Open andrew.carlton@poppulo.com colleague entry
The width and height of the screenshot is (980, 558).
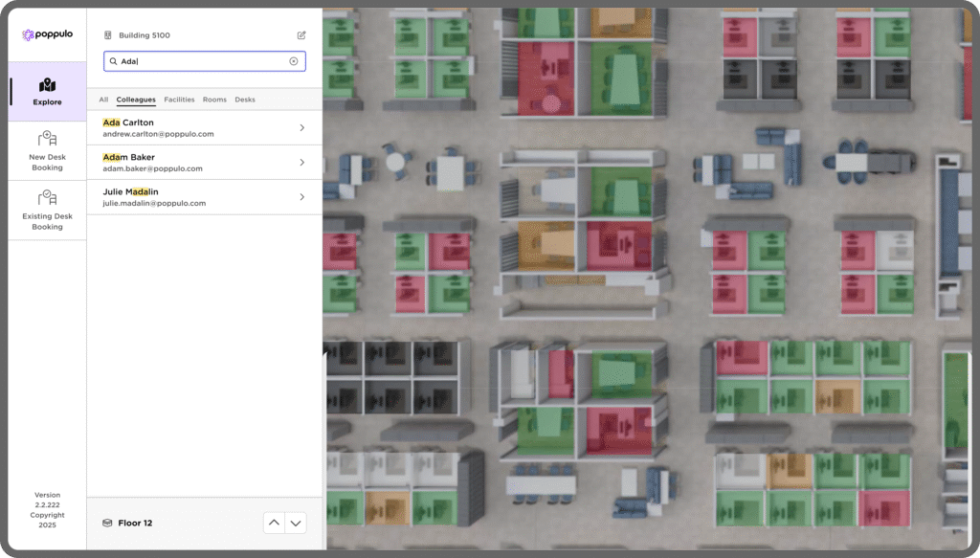[x=158, y=134]
